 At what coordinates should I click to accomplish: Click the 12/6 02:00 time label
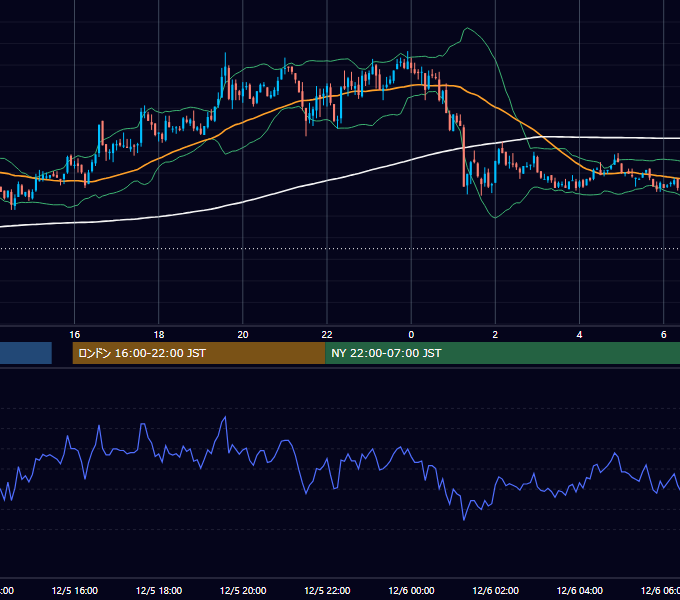coord(495,590)
